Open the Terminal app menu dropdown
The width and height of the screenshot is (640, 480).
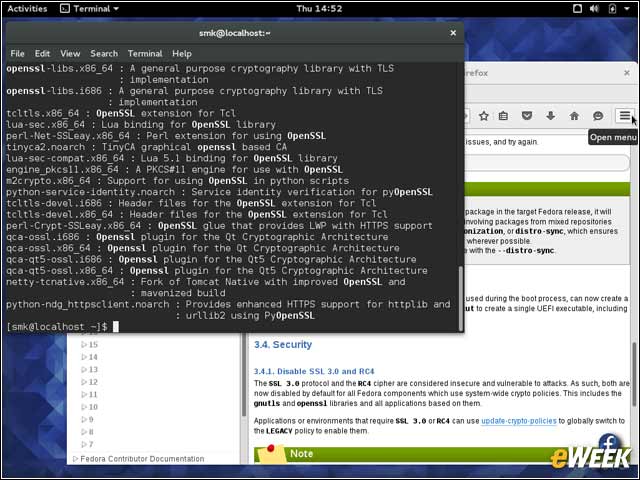[89, 9]
